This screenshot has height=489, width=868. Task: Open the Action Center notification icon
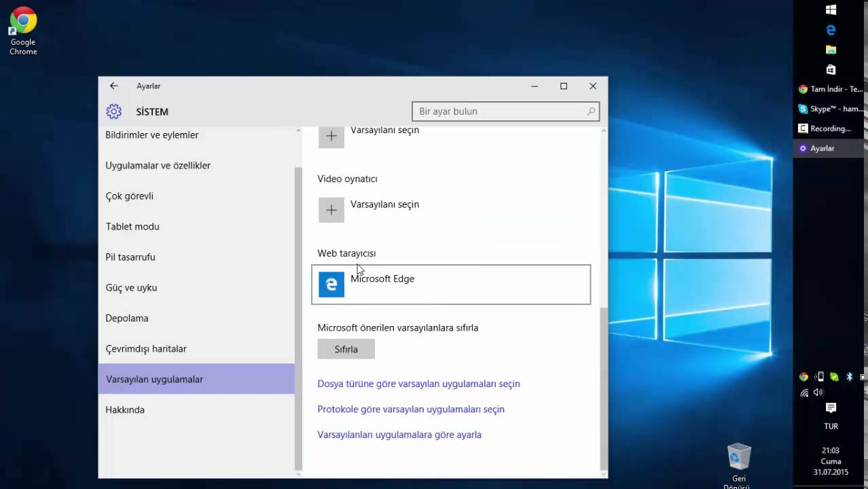pos(830,407)
